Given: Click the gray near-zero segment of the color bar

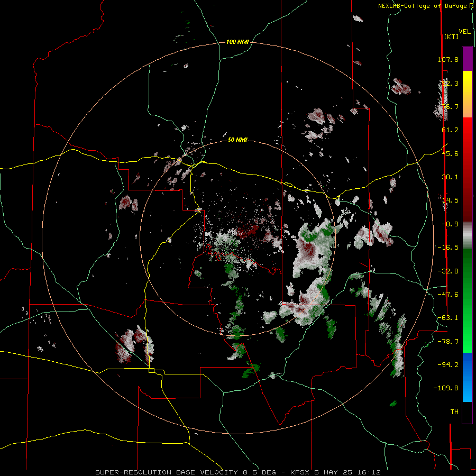Looking at the screenshot, I should [x=467, y=235].
